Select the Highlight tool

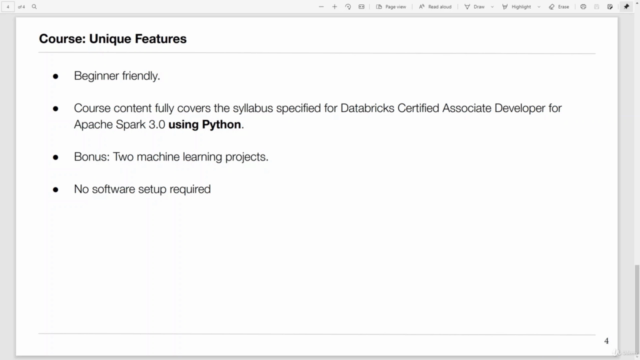coord(516,7)
